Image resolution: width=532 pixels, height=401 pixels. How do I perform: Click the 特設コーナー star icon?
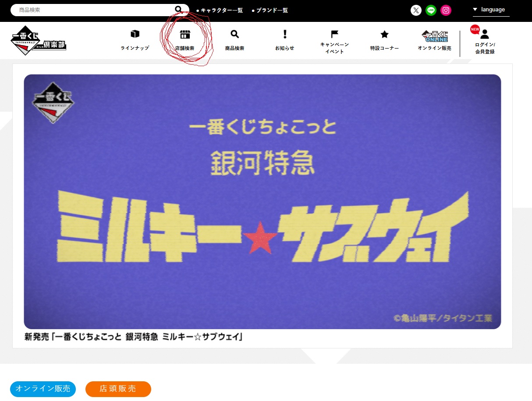coord(384,35)
